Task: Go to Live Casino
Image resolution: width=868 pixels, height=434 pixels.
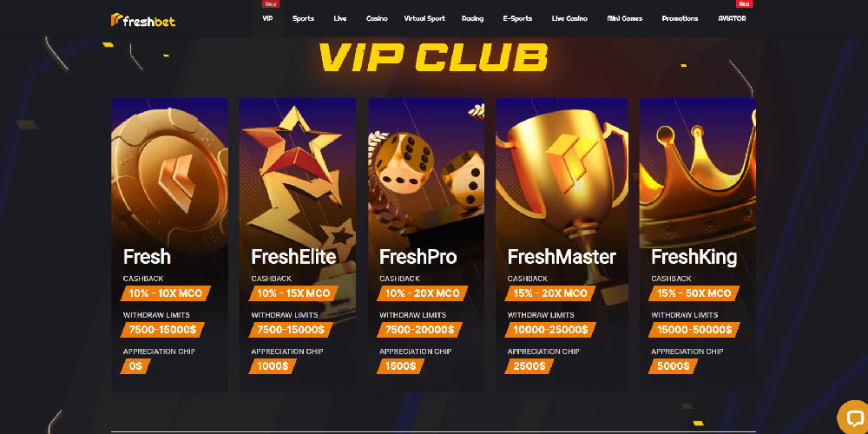Action: click(569, 18)
